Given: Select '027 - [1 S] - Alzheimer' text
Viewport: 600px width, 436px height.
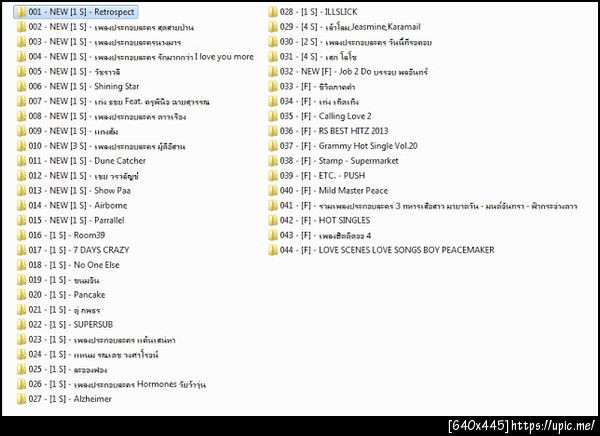Looking at the screenshot, I should click(70, 399).
